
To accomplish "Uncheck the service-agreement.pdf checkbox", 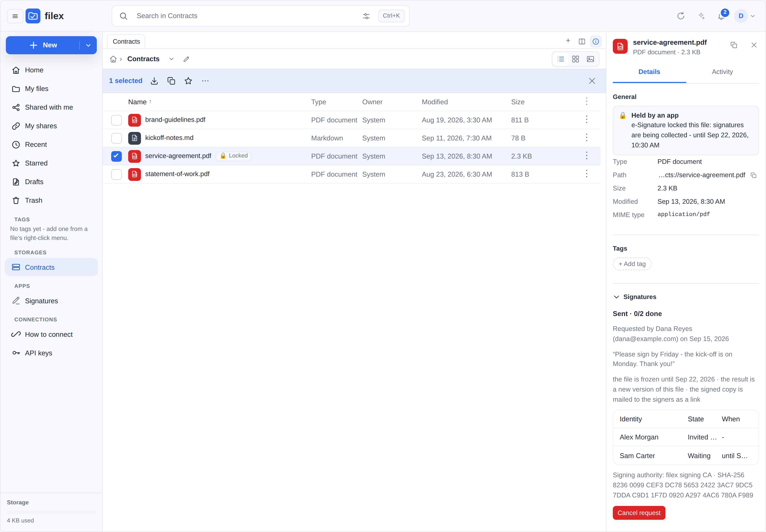I will (116, 156).
